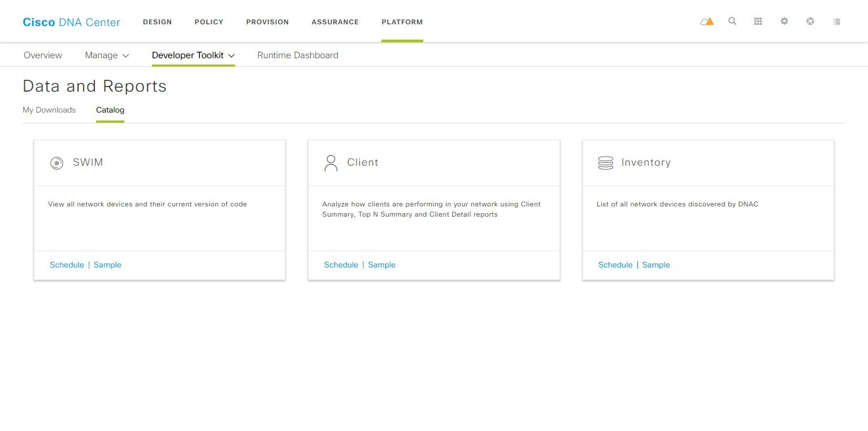This screenshot has width=868, height=431.
Task: Click Schedule link on Inventory card
Action: point(615,265)
